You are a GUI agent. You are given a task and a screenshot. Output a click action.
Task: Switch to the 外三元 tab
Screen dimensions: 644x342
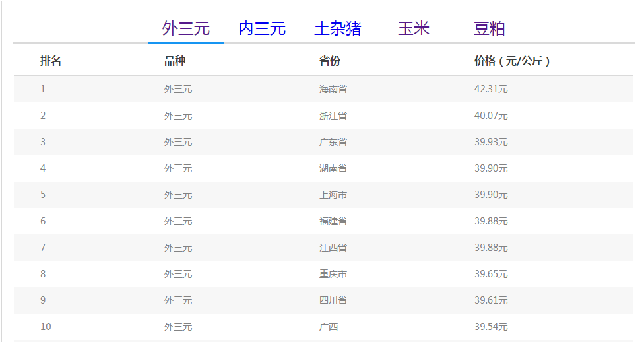(x=185, y=28)
